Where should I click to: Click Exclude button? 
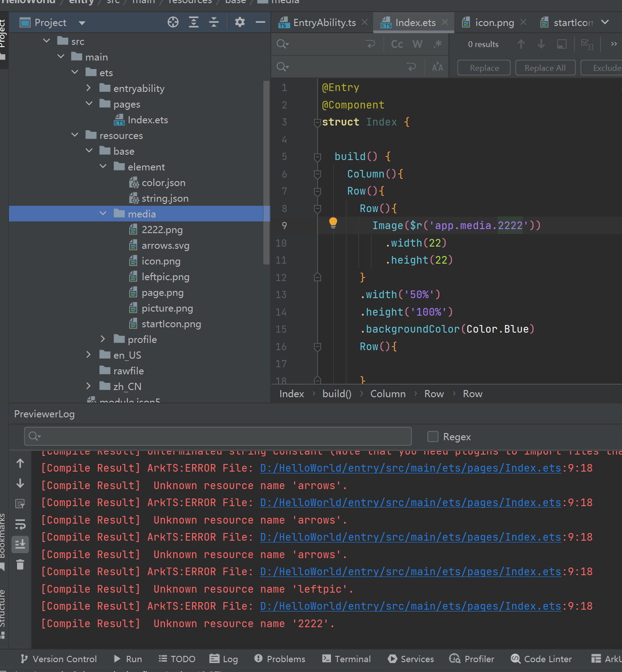point(602,68)
